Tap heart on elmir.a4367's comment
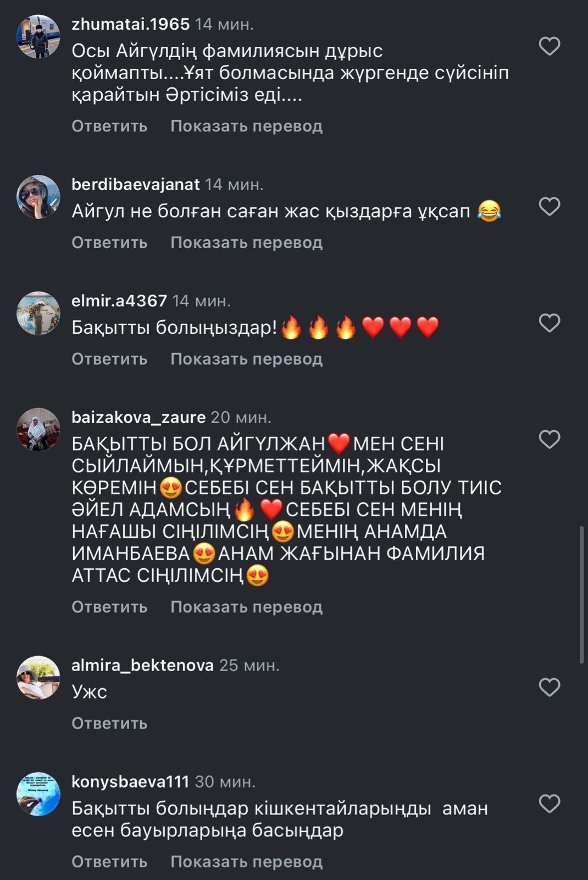The image size is (588, 880). [x=550, y=323]
